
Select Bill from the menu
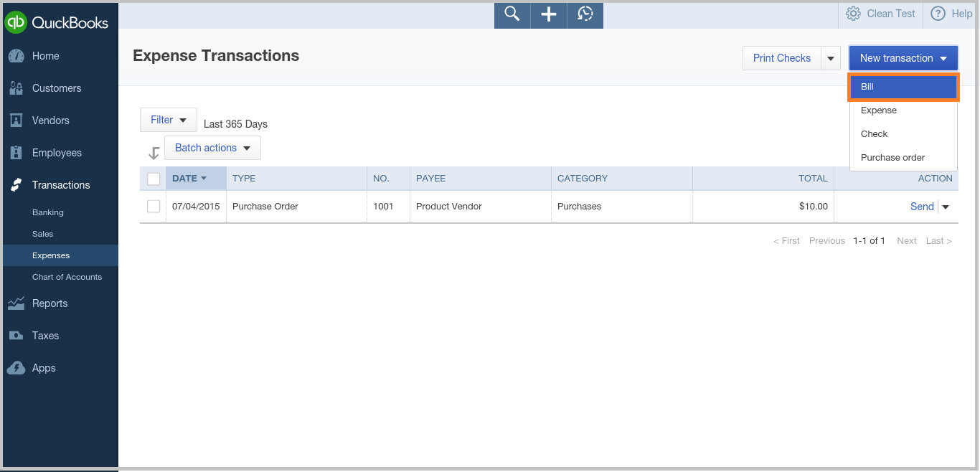[903, 87]
